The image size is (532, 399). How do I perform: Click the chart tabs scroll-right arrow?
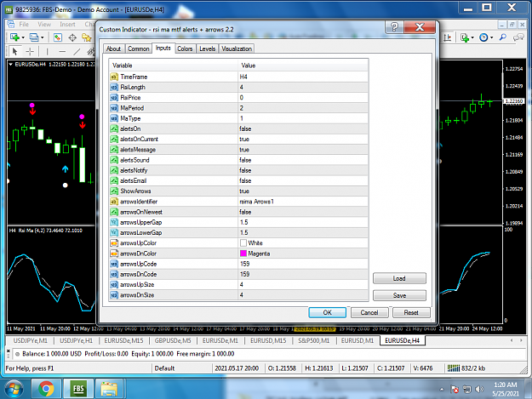(521, 340)
